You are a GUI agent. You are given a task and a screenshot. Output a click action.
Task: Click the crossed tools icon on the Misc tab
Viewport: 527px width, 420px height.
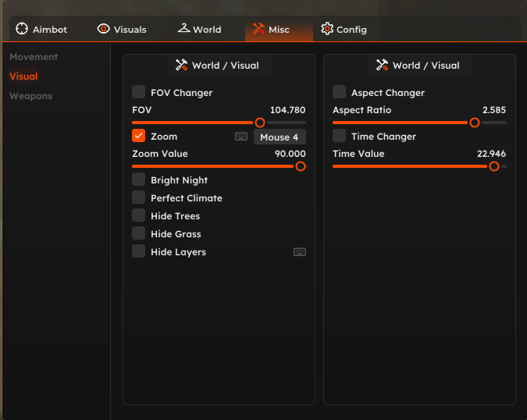258,29
